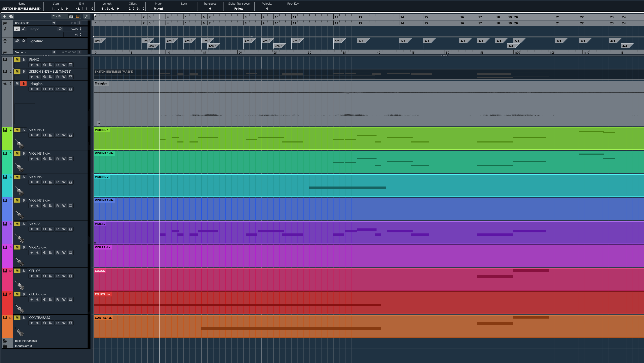The image size is (644, 363).
Task: Mute the Trisagion track
Action: pos(17,84)
